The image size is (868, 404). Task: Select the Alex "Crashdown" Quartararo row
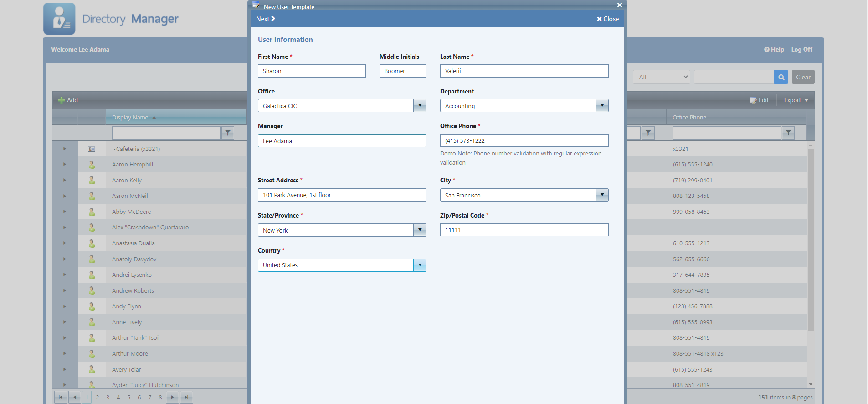(x=150, y=228)
